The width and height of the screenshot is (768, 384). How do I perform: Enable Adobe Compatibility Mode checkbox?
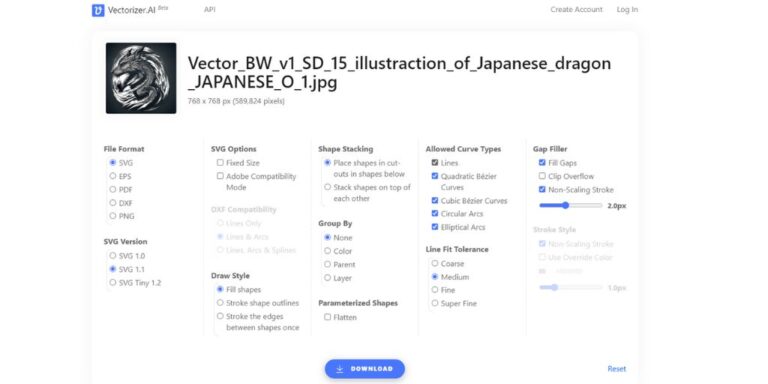click(x=220, y=176)
